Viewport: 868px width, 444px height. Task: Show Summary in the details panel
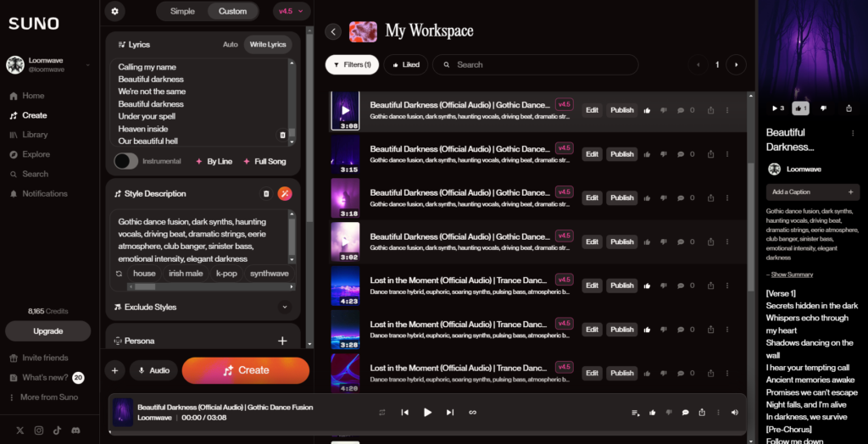click(793, 275)
